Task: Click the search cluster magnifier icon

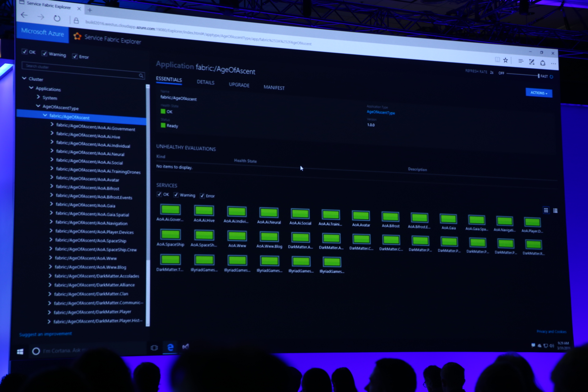Action: 141,75
